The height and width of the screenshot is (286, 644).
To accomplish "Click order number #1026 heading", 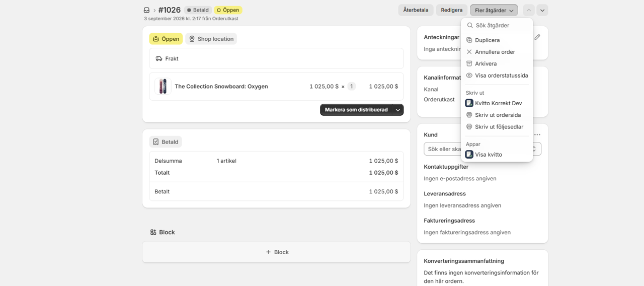I will [170, 10].
